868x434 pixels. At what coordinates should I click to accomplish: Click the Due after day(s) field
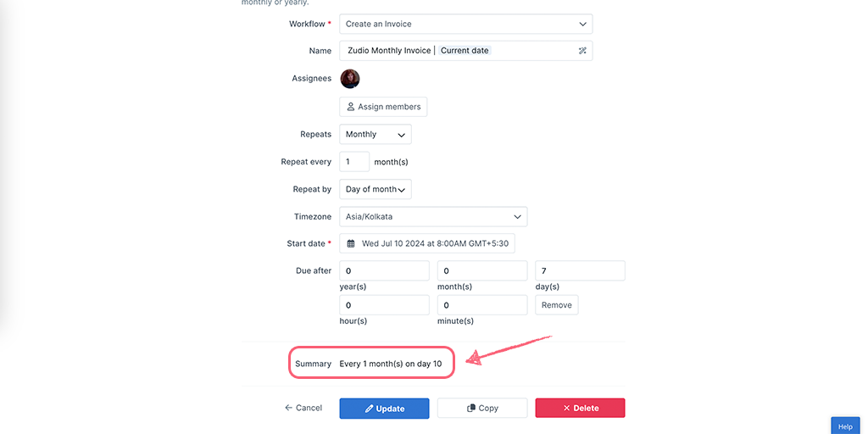coord(580,270)
